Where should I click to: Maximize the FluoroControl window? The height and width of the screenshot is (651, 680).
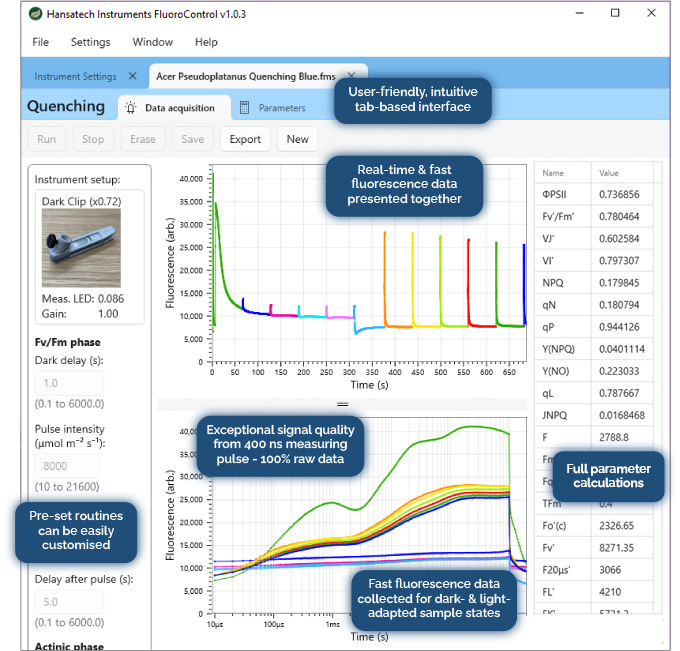[615, 13]
